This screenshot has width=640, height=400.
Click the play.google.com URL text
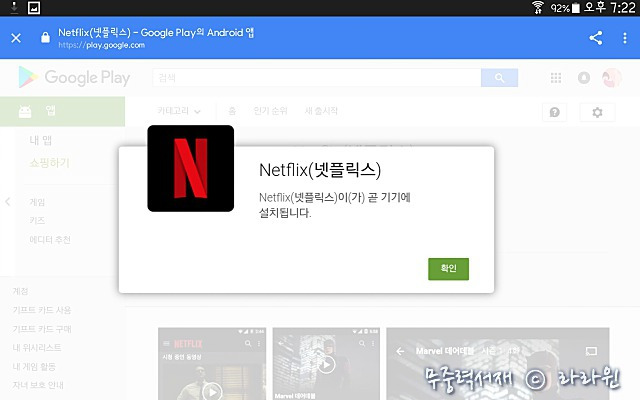(x=102, y=45)
